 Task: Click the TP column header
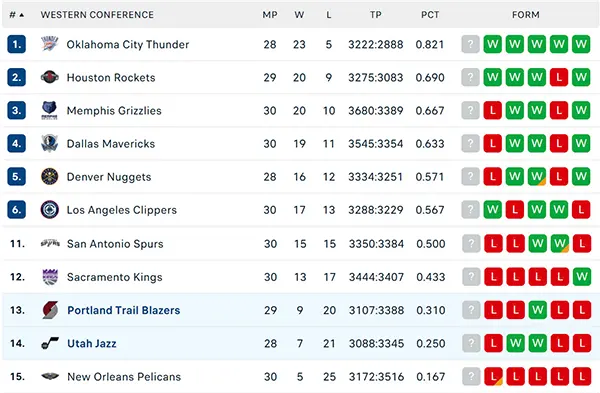[x=376, y=15]
